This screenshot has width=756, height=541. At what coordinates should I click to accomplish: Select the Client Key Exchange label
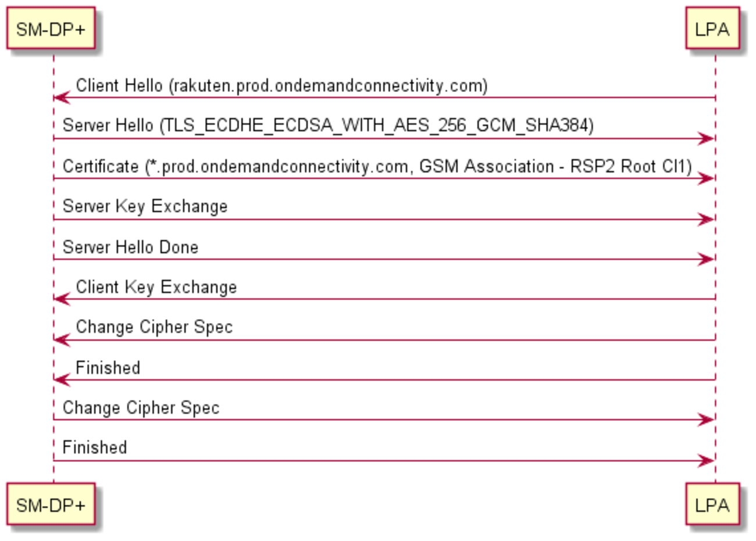pos(156,287)
